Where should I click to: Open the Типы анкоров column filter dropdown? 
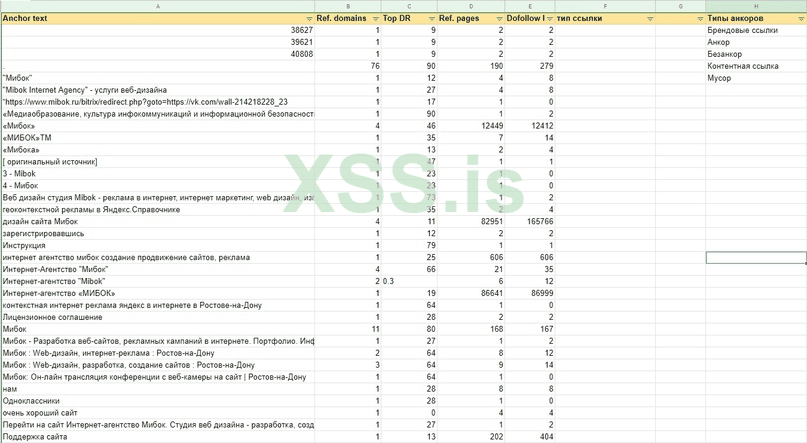801,19
